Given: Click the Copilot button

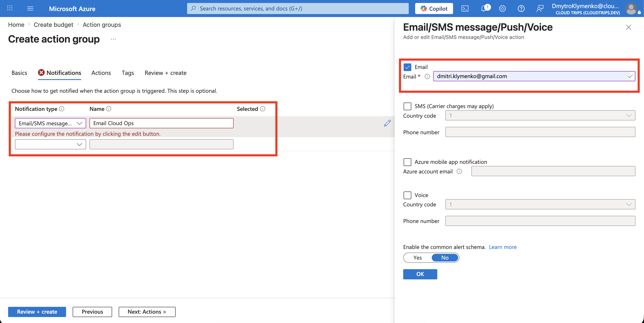Looking at the screenshot, I should point(434,9).
